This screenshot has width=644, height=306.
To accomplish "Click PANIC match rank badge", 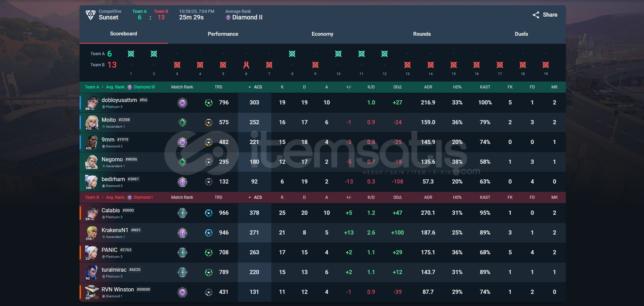I will point(182,253).
